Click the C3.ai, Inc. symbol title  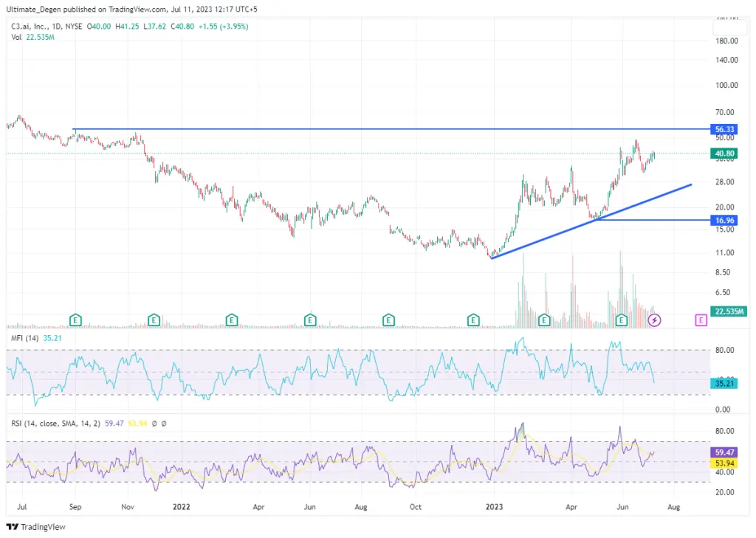coord(30,27)
